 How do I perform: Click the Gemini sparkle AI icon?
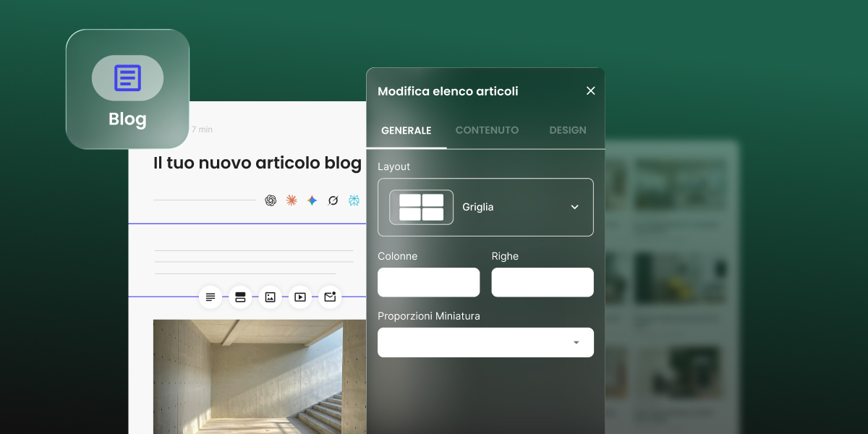click(x=312, y=200)
